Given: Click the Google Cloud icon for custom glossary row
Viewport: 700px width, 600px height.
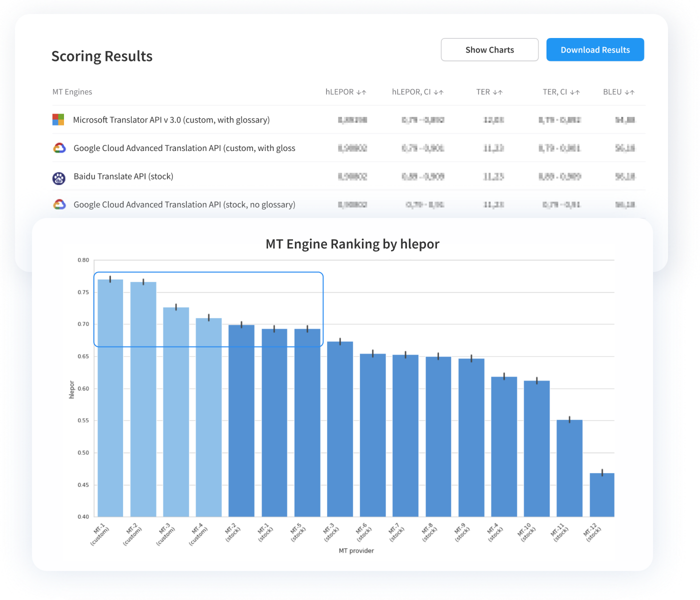Looking at the screenshot, I should (x=59, y=148).
